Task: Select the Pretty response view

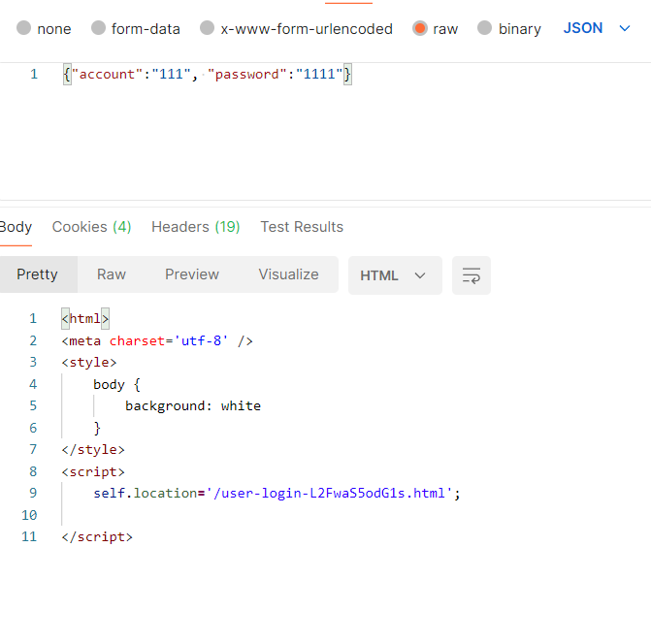Action: click(x=38, y=274)
